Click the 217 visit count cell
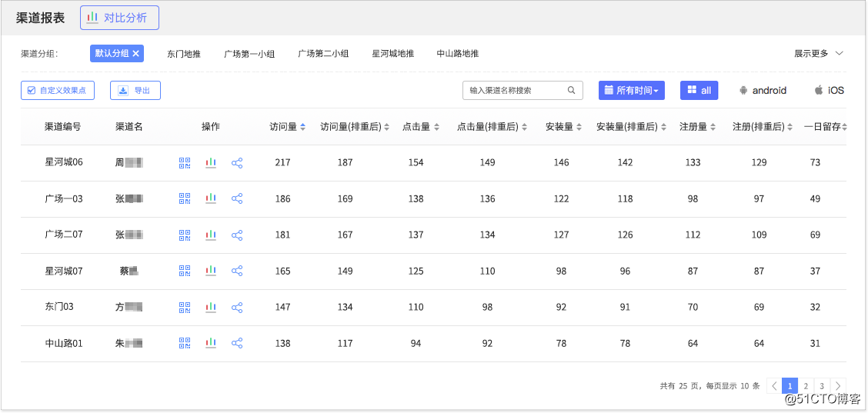This screenshot has height=413, width=868. click(282, 163)
